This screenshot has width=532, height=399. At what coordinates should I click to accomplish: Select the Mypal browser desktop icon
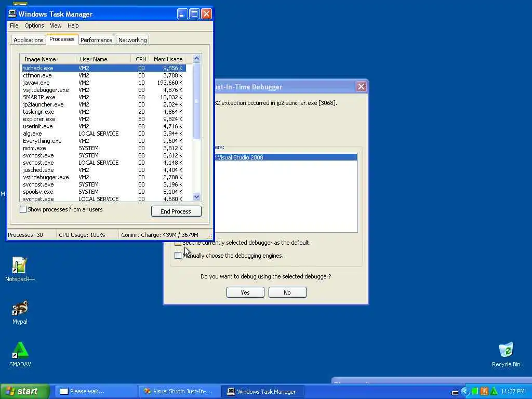point(20,312)
